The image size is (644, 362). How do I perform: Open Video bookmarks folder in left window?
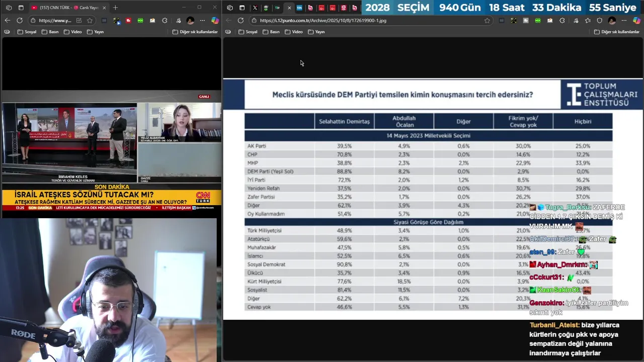72,32
